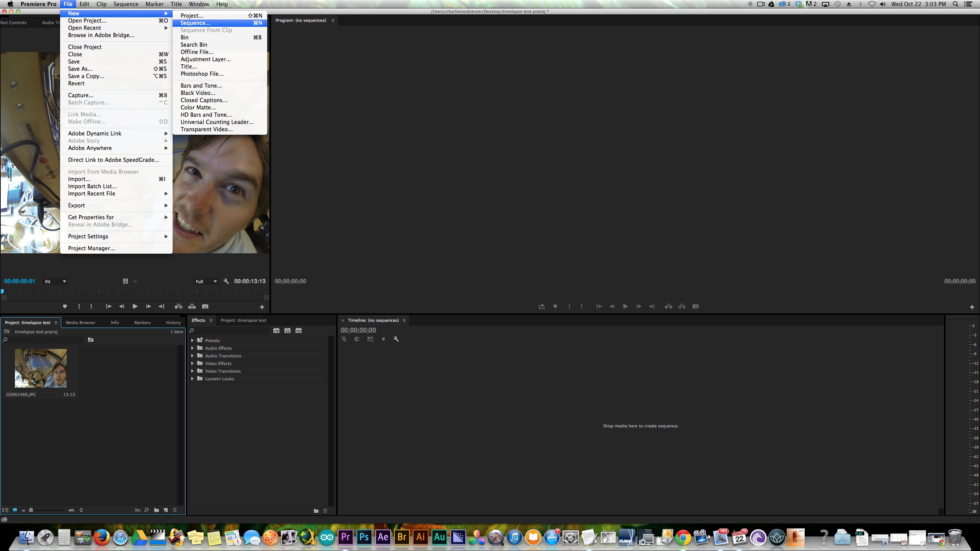Open the Export submenu
Screen dimensions: 980x551
pyautogui.click(x=116, y=205)
